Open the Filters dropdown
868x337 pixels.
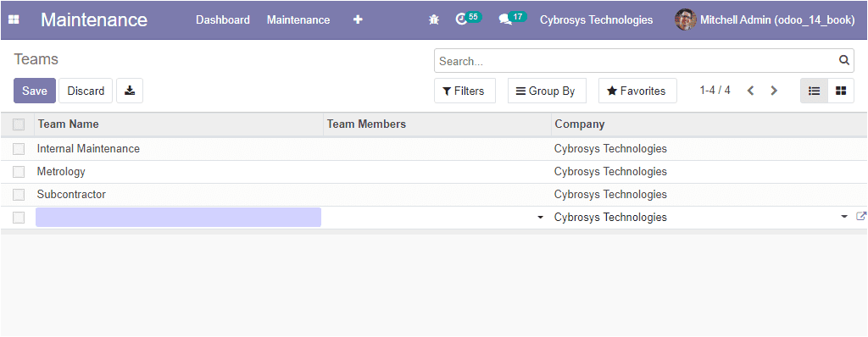click(465, 91)
